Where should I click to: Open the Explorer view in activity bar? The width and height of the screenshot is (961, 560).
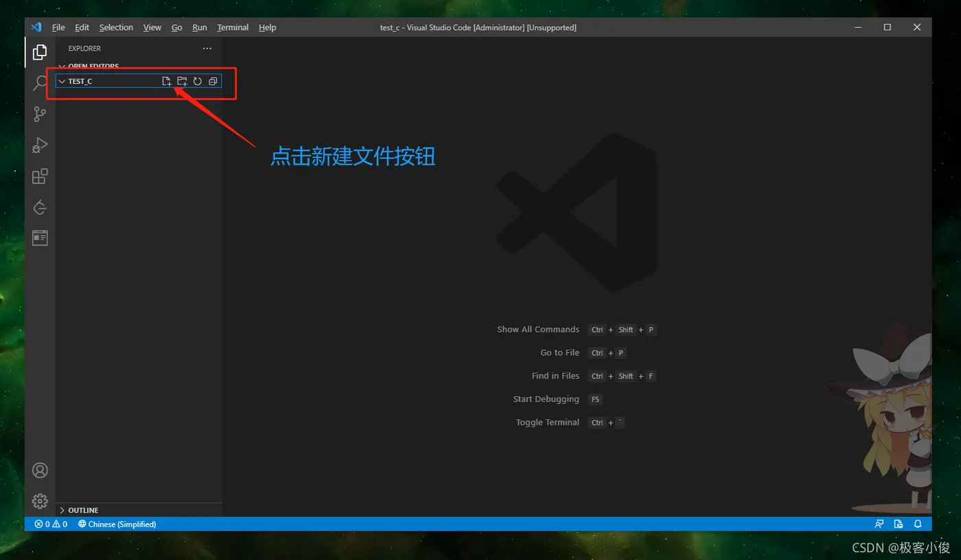[40, 52]
